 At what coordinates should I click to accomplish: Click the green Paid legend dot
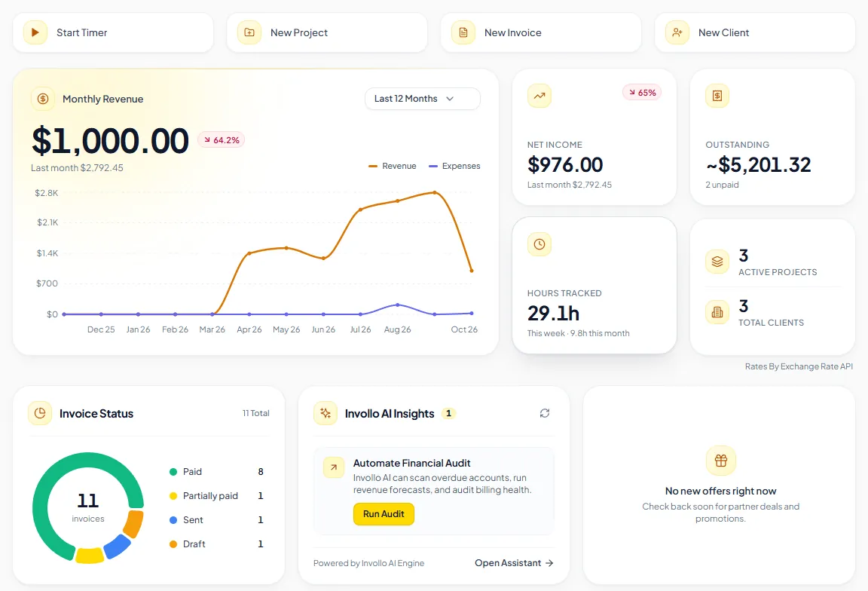pos(173,472)
